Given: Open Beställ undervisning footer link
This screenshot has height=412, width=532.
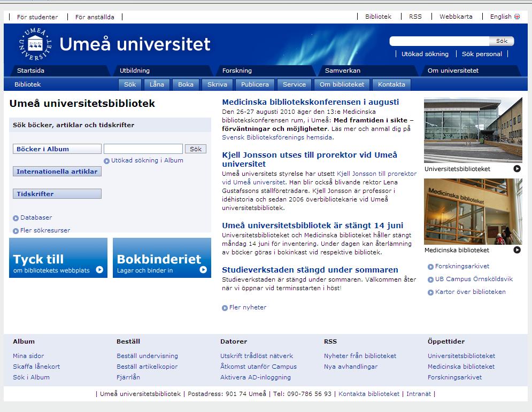Looking at the screenshot, I should (147, 356).
